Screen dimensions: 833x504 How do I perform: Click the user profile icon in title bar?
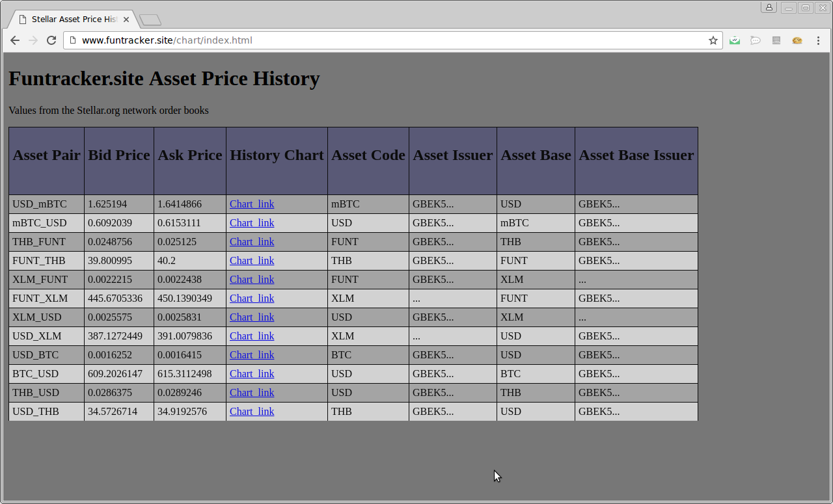pyautogui.click(x=769, y=7)
